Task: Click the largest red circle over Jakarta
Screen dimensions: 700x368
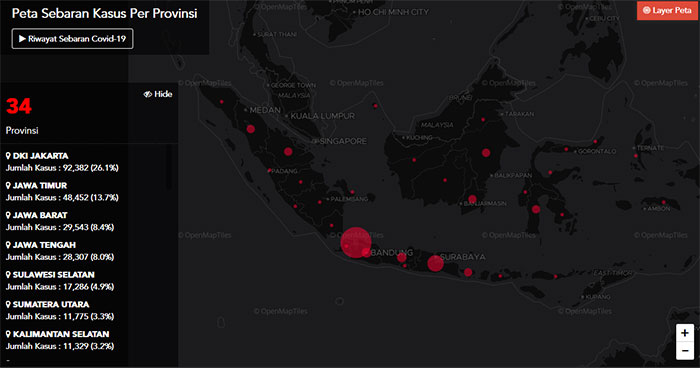Action: 356,243
